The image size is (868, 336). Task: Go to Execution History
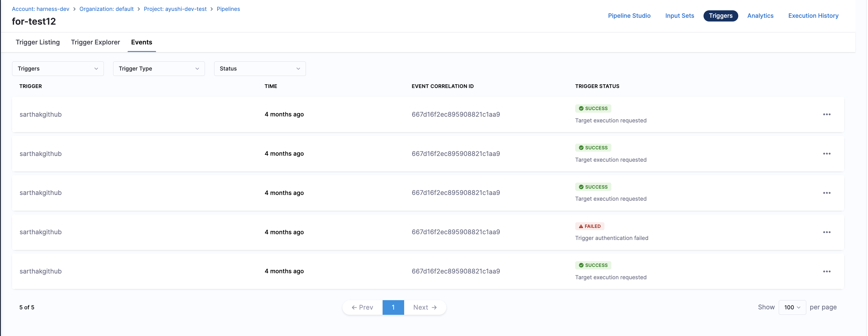pyautogui.click(x=813, y=16)
